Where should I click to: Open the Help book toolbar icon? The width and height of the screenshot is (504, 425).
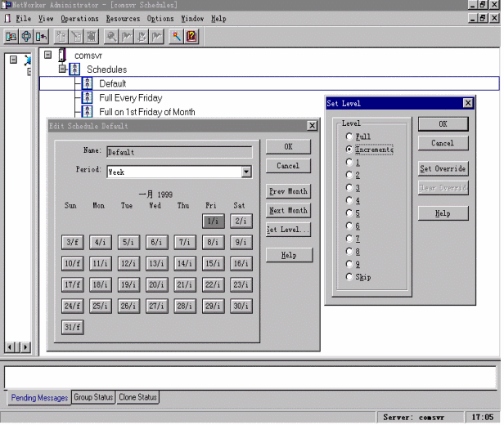(191, 37)
